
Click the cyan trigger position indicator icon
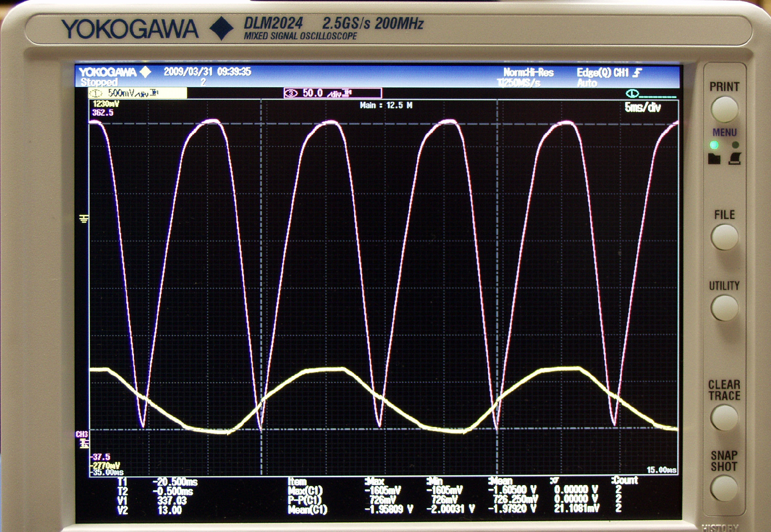(632, 93)
